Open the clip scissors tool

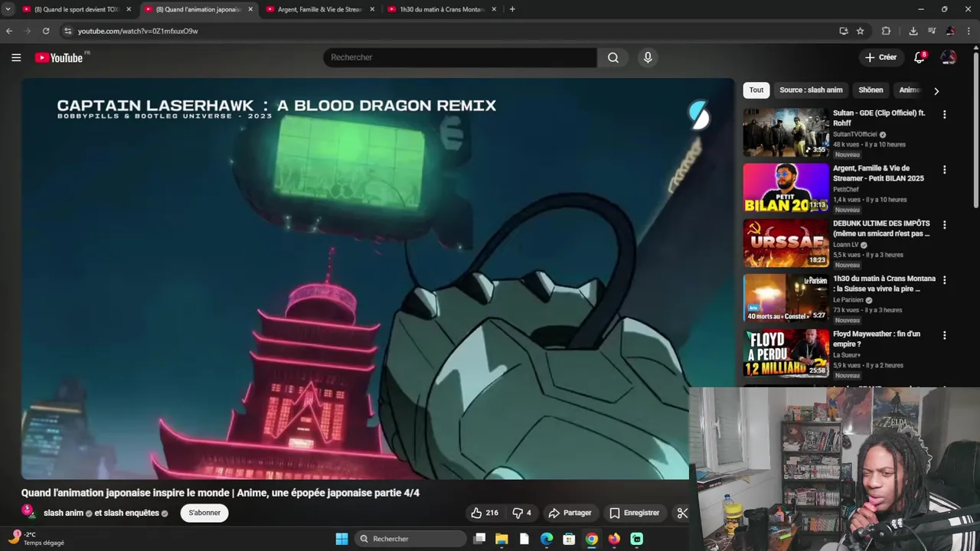click(x=682, y=513)
